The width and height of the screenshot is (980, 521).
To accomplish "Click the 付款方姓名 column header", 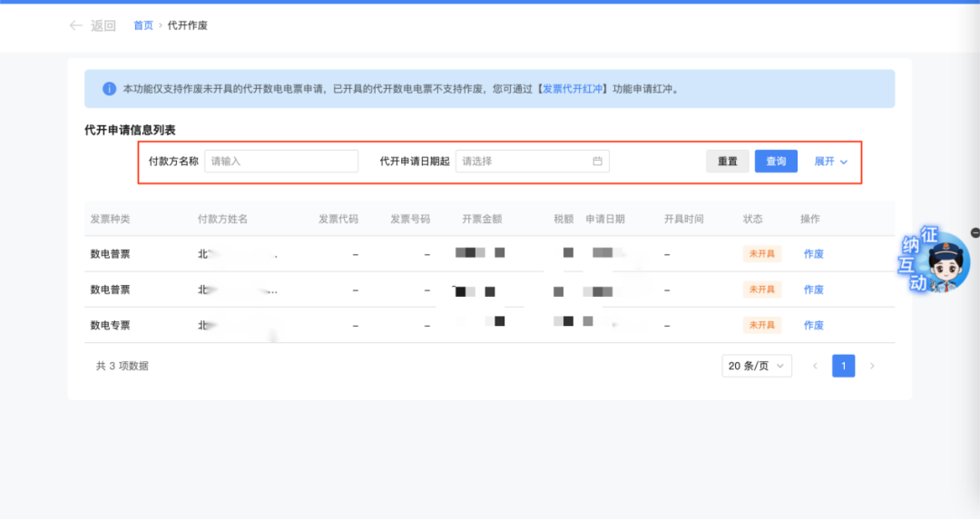I will tap(222, 219).
